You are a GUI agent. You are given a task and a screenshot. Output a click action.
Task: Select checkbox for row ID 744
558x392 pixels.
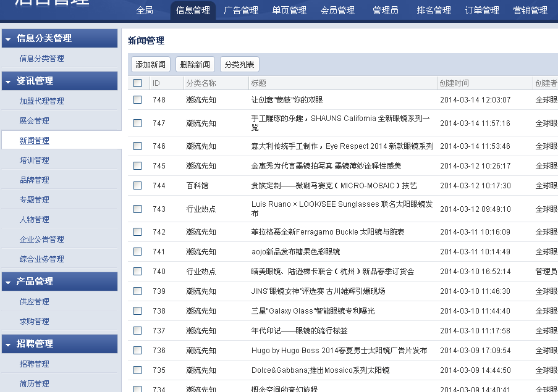pos(137,186)
